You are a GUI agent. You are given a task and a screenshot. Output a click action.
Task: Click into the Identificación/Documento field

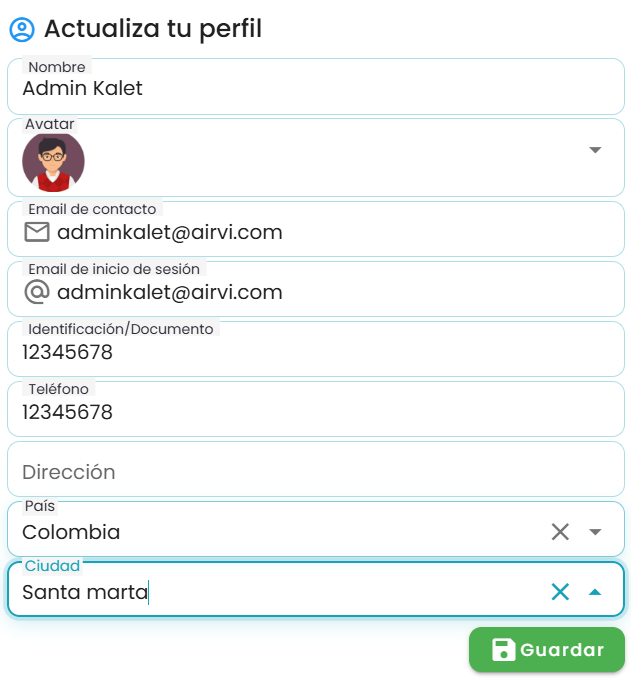[x=316, y=349]
